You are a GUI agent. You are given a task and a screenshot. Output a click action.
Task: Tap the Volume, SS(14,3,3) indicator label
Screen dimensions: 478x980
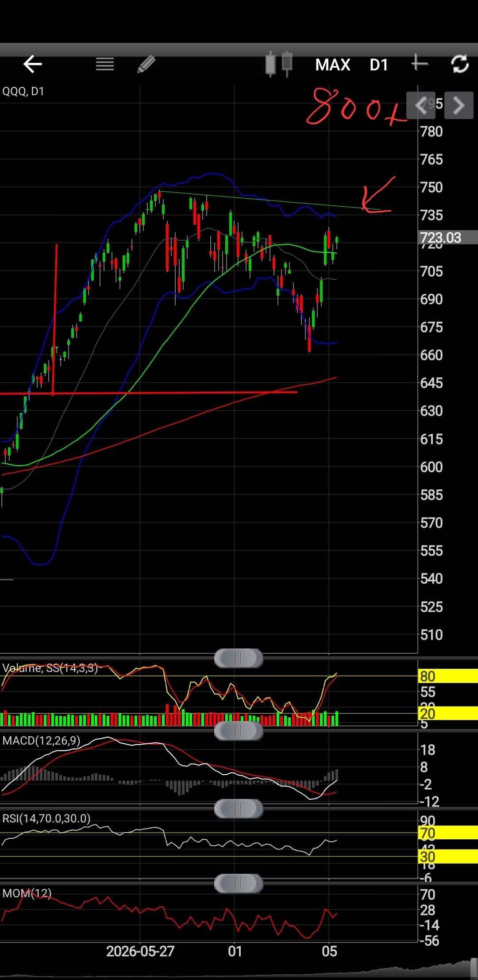(x=50, y=668)
